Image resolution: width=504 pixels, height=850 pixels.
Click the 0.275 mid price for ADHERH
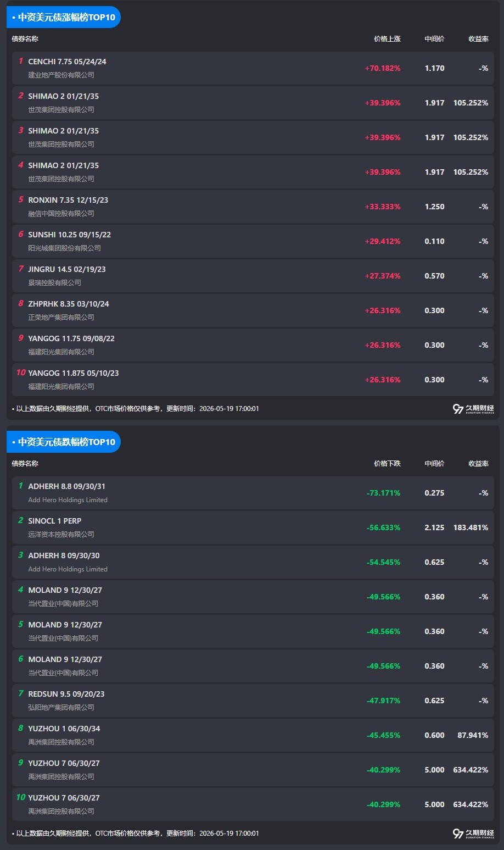coord(434,493)
